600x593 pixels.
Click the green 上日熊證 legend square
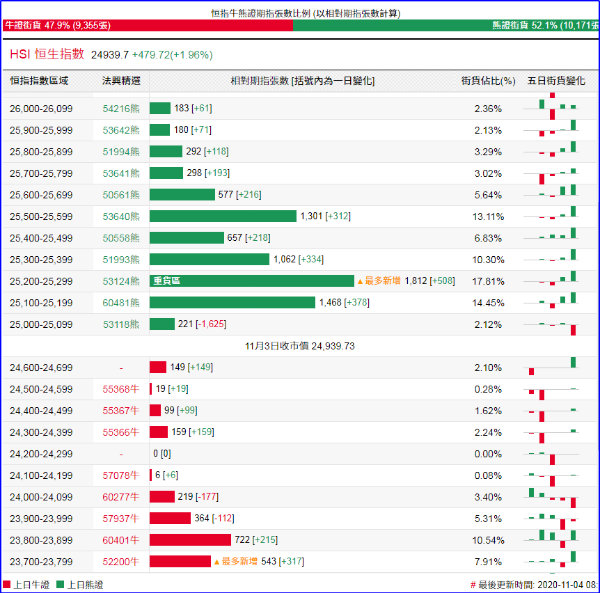(60, 585)
